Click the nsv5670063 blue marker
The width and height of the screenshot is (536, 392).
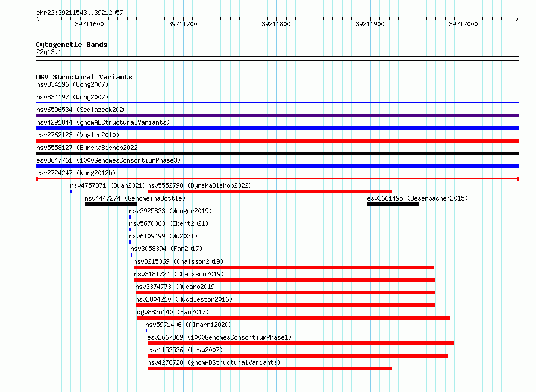[x=130, y=229]
